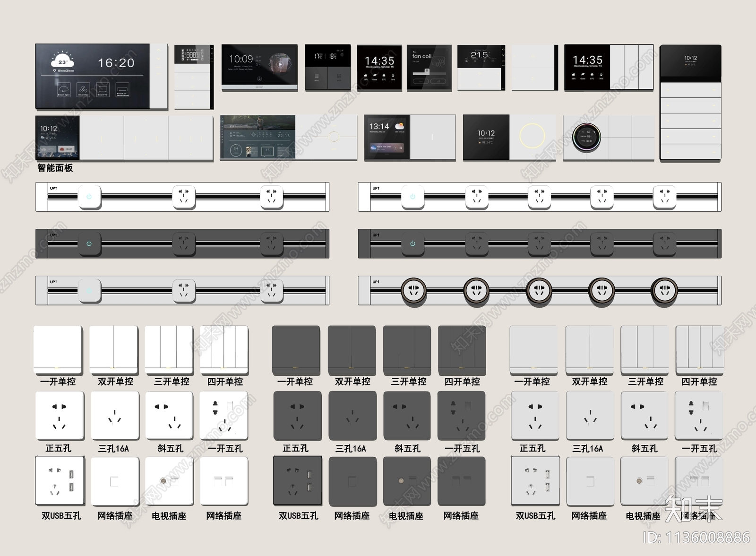Toggle power button on dark four-socket track
This screenshot has height=556, width=756.
pos(412,243)
